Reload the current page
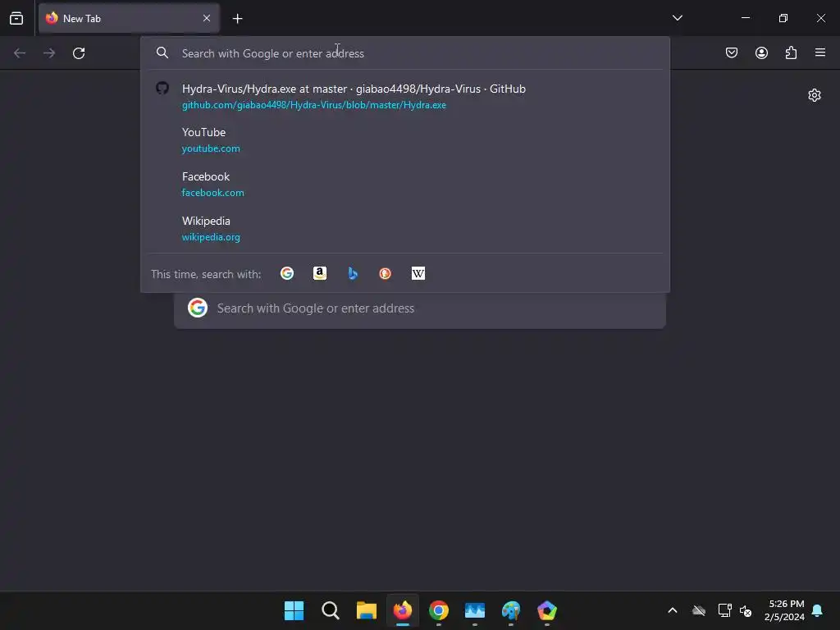The image size is (840, 630). tap(79, 53)
